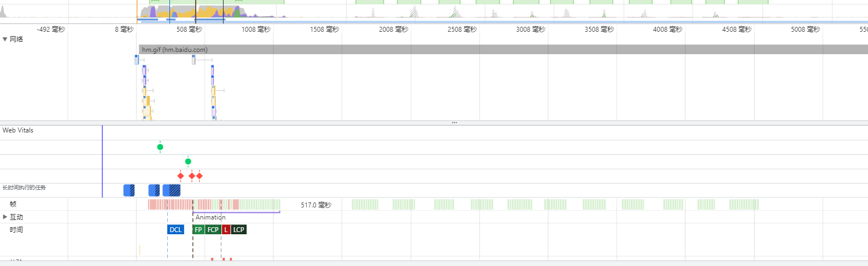The width and height of the screenshot is (868, 266).
Task: Click the red L load marker
Action: (x=226, y=230)
